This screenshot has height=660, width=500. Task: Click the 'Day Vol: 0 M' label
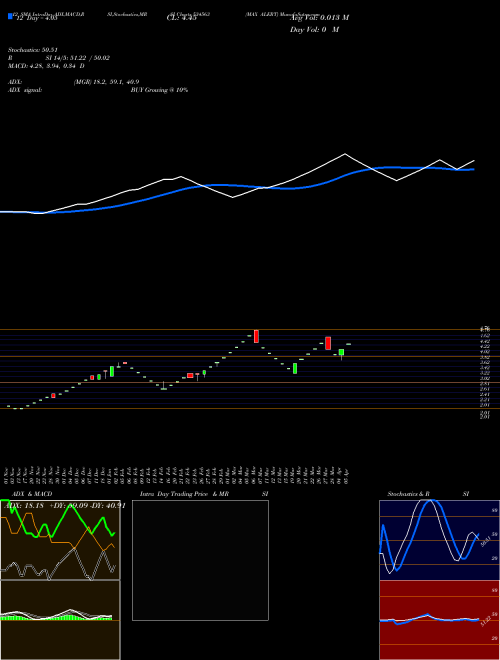click(x=314, y=30)
